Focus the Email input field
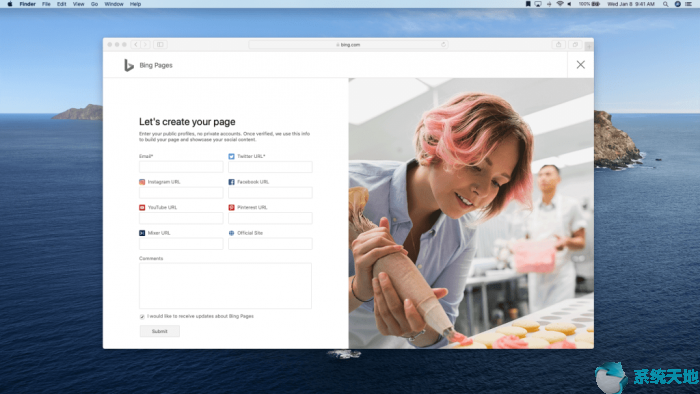 pyautogui.click(x=181, y=167)
